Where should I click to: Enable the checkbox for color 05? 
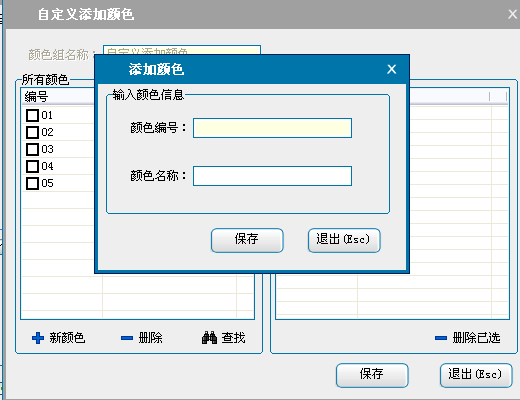coord(32,183)
